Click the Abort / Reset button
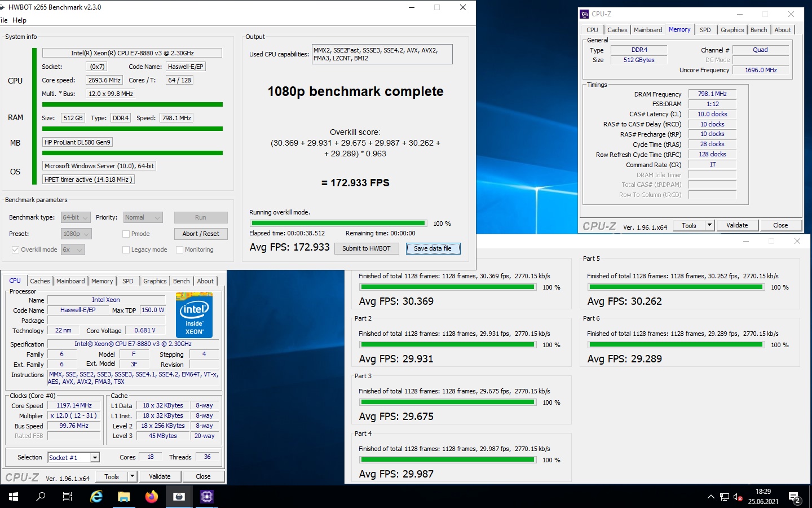Image resolution: width=812 pixels, height=508 pixels. pos(201,234)
